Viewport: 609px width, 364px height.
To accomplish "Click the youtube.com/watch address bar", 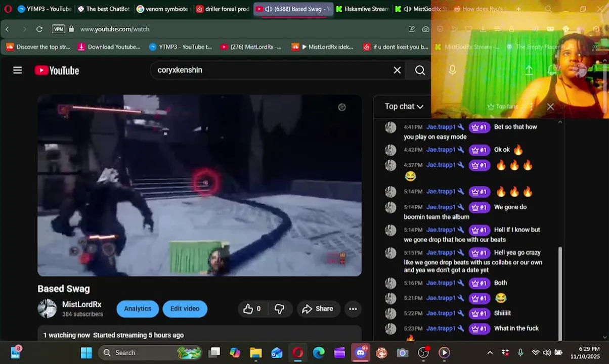I will (114, 29).
